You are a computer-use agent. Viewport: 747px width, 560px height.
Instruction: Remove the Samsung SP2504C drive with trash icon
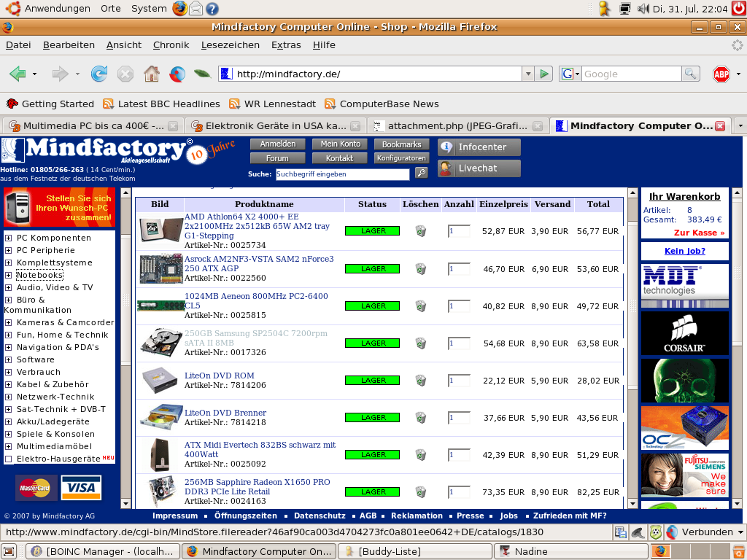coord(421,343)
